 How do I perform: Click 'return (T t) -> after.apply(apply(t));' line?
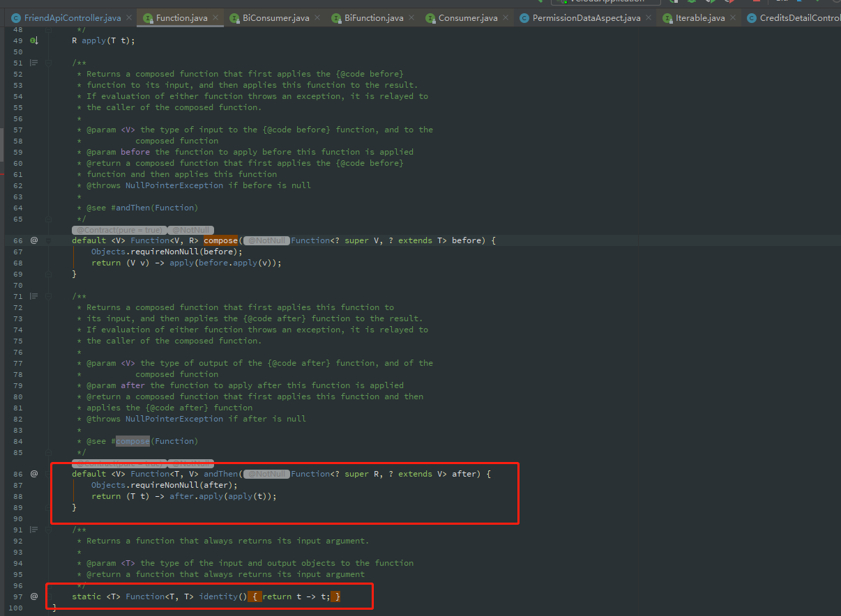coord(184,496)
